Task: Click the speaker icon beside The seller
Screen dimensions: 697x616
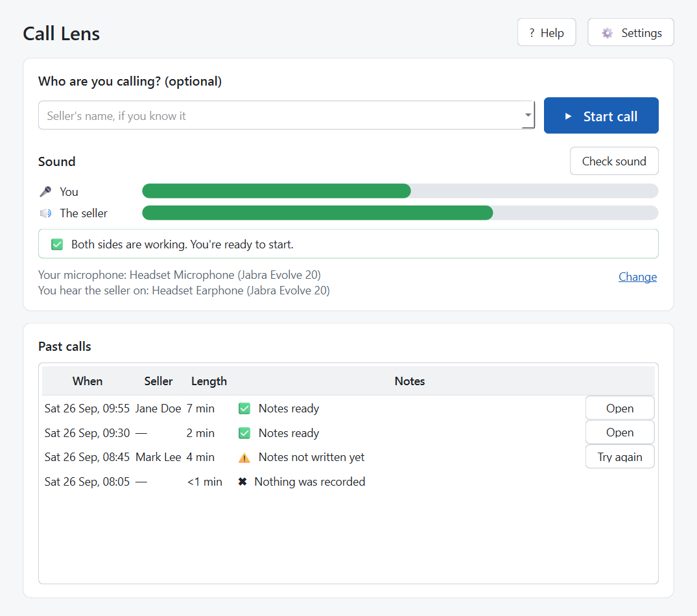Action: [x=46, y=213]
